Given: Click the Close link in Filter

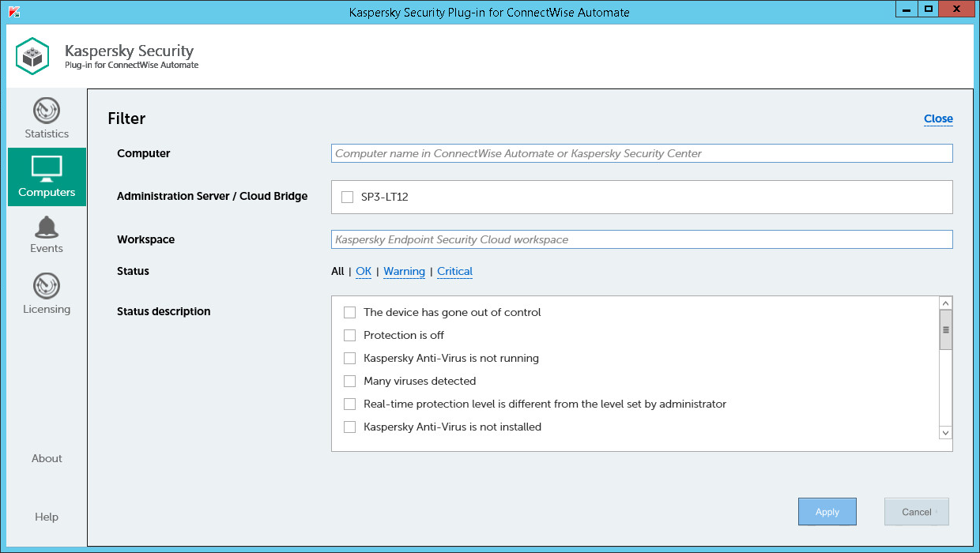Looking at the screenshot, I should point(938,118).
